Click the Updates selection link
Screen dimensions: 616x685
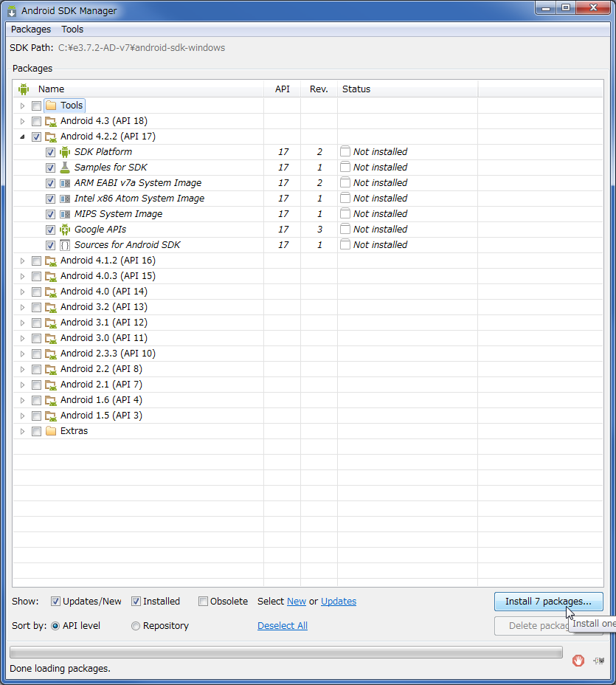click(339, 602)
